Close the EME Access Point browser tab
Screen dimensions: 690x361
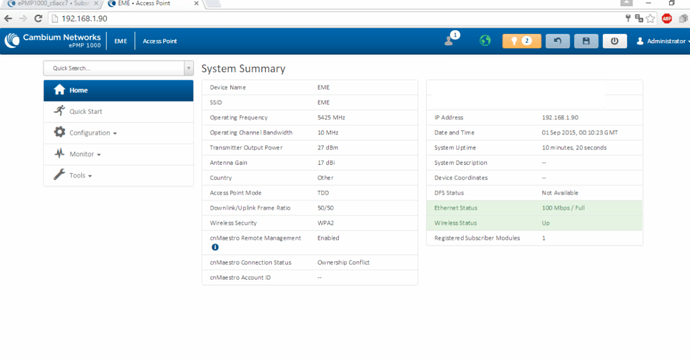tap(196, 4)
